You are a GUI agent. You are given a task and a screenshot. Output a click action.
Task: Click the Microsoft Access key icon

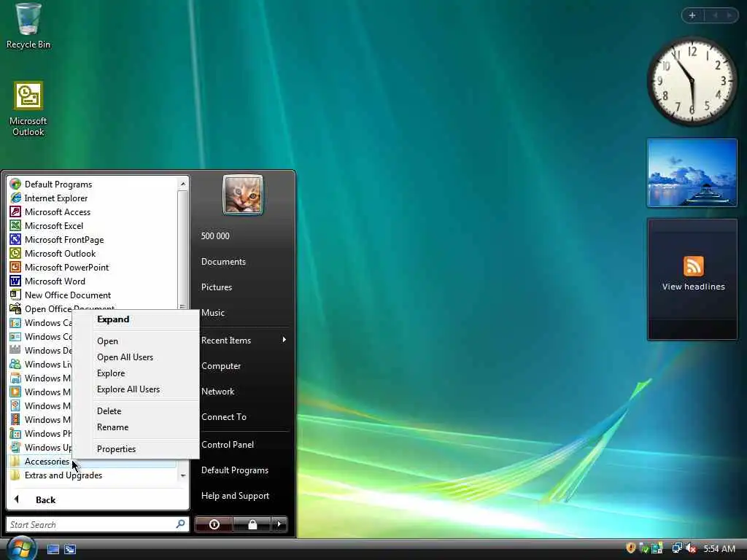point(15,211)
